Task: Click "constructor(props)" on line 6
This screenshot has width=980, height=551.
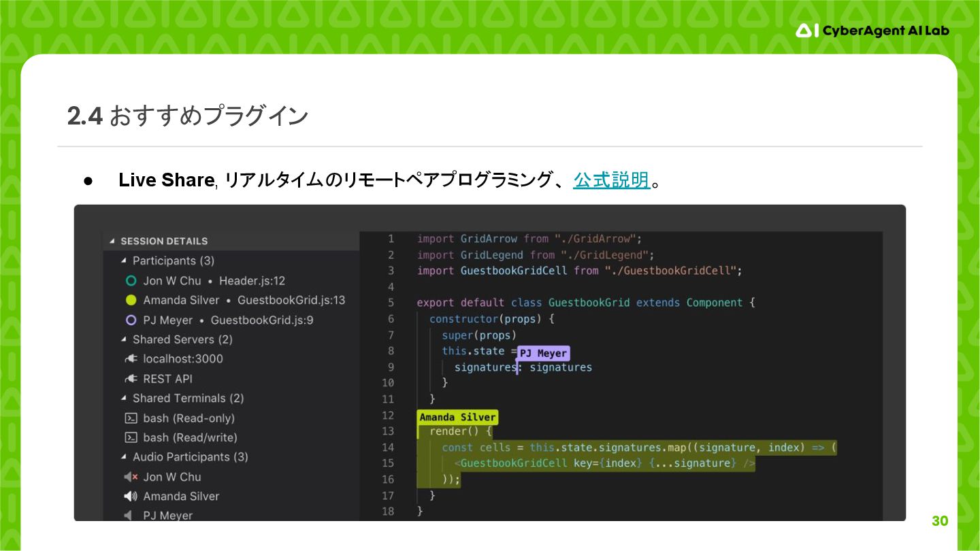Action: (x=486, y=319)
